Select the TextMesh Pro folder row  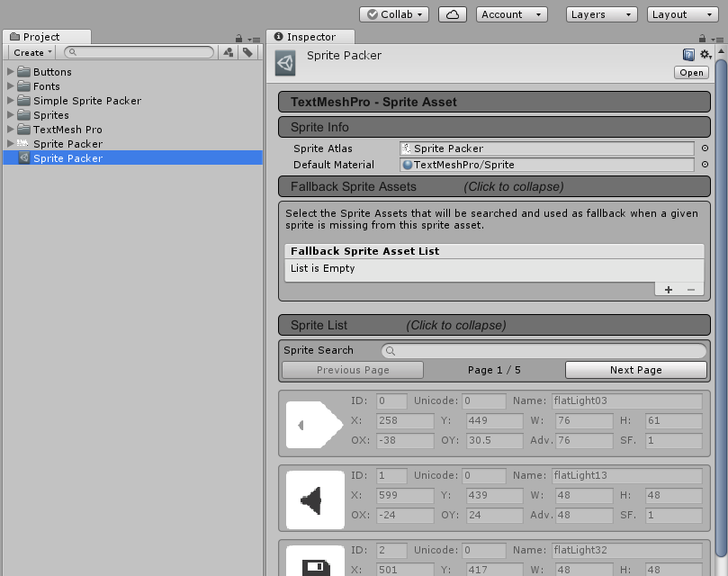pos(133,129)
